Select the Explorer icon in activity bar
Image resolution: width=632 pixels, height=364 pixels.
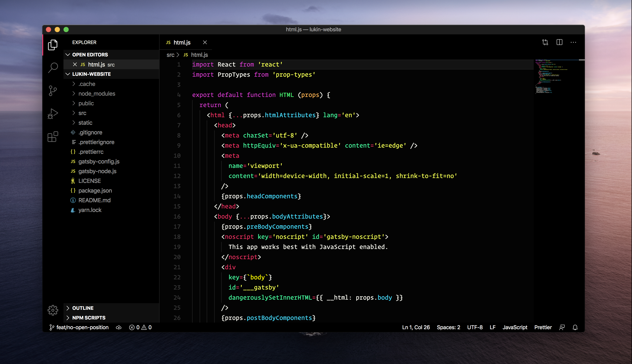[53, 45]
